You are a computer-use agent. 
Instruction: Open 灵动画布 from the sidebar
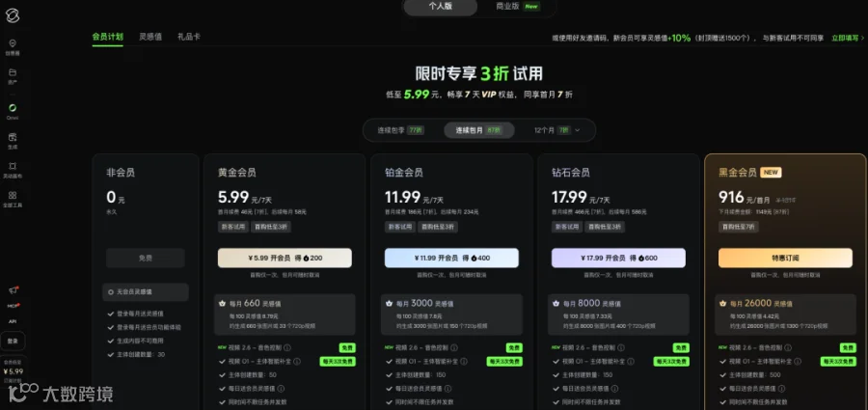click(x=13, y=170)
